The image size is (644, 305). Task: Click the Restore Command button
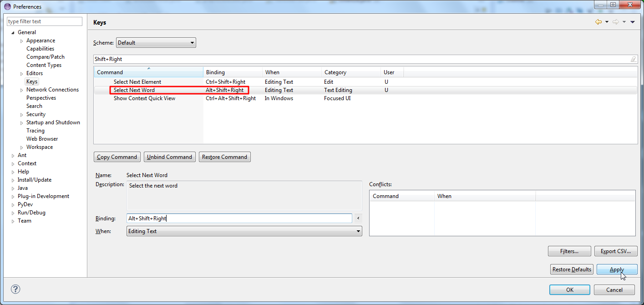click(x=224, y=157)
